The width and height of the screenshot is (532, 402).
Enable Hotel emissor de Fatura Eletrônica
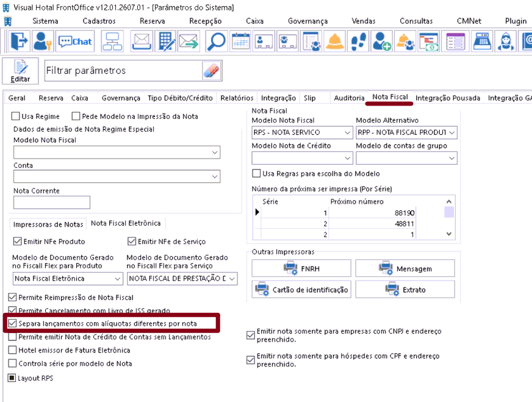click(x=13, y=350)
